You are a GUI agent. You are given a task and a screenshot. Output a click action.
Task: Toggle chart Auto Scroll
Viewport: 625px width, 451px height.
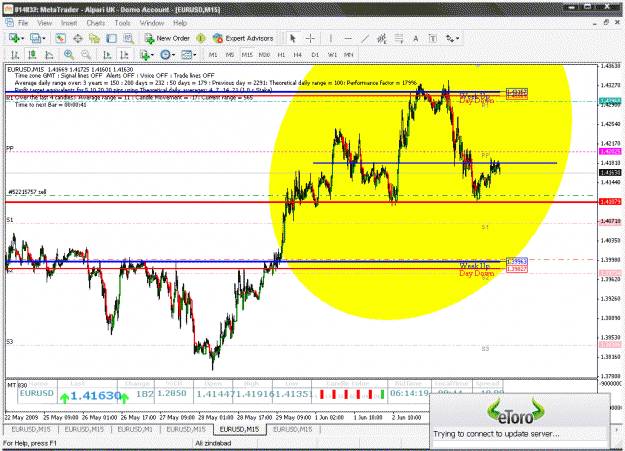click(107, 54)
